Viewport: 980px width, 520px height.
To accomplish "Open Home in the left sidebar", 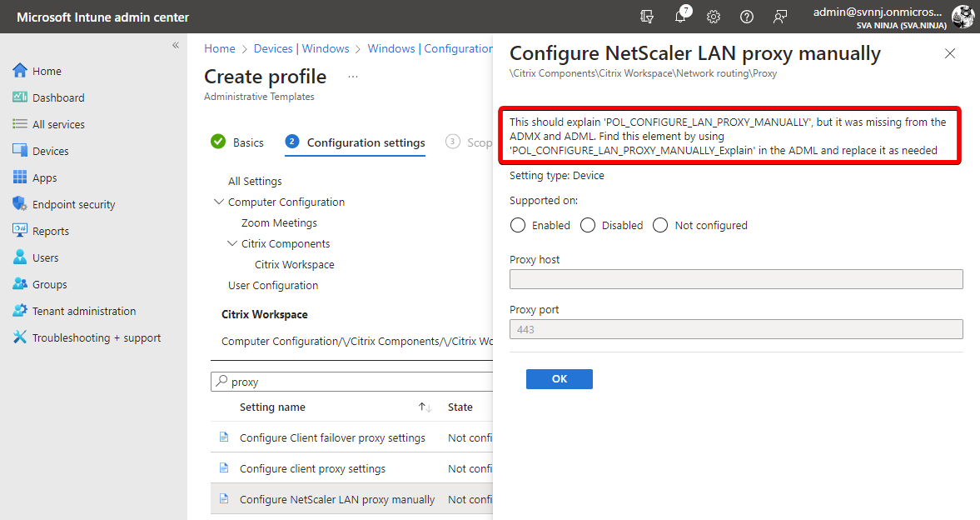I will coord(47,71).
